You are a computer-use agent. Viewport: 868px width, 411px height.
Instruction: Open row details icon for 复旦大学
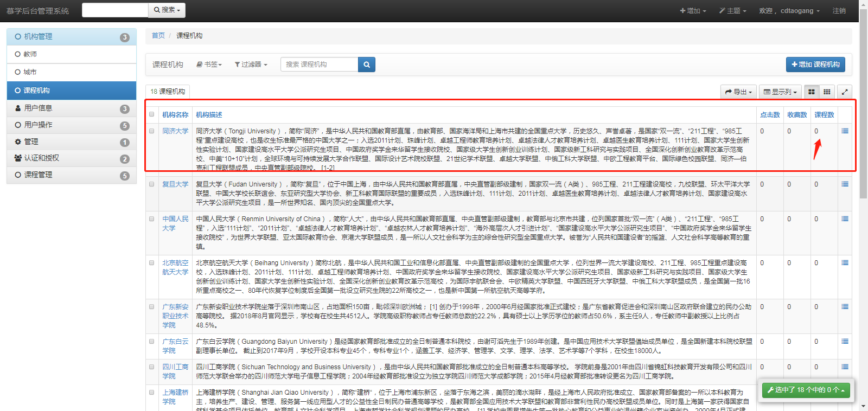click(x=845, y=184)
